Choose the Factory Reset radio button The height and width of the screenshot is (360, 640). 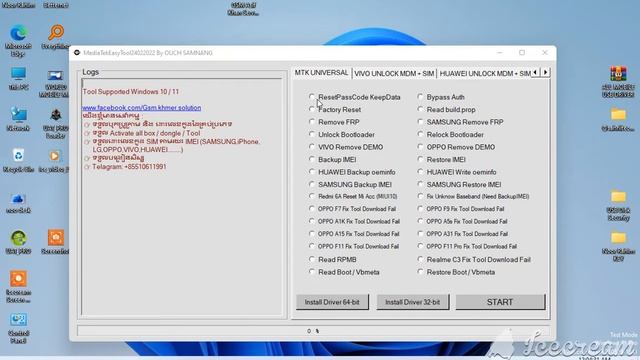(312, 109)
